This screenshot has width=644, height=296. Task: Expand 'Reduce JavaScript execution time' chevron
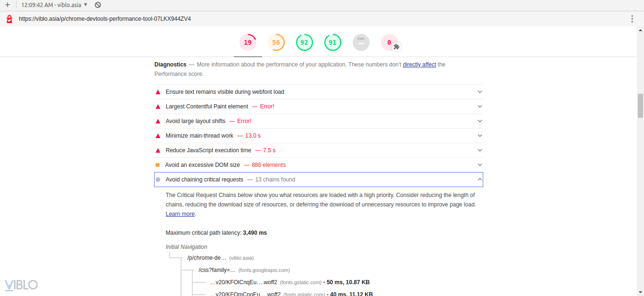(x=480, y=150)
